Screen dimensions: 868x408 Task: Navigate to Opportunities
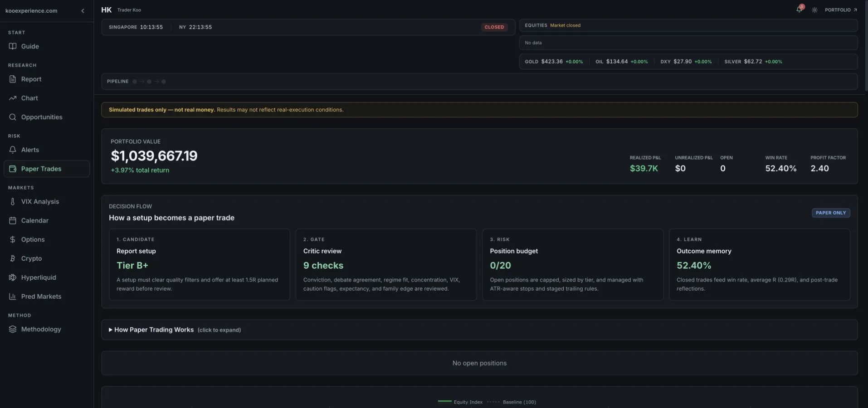click(x=46, y=117)
